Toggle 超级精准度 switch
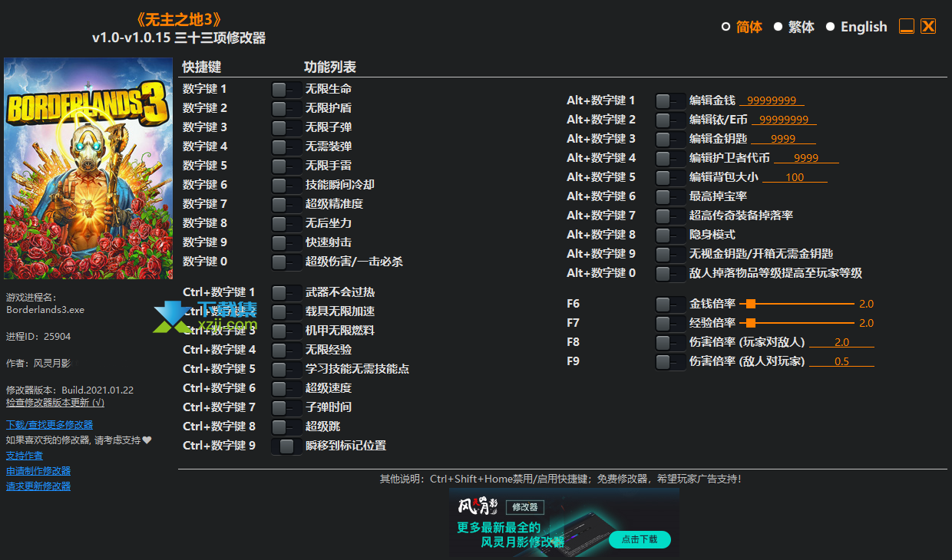The image size is (952, 560). (286, 204)
